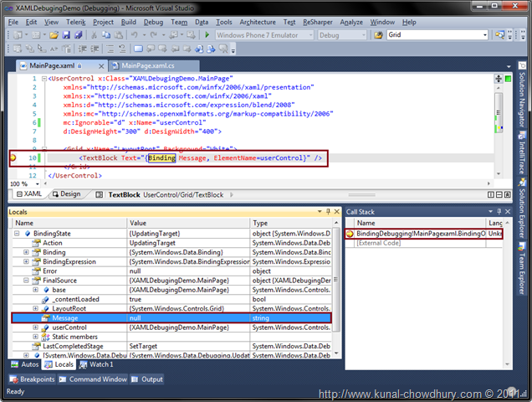Screen dimensions: 532x402
Task: Expand the BindingExpression node
Action: 26,261
